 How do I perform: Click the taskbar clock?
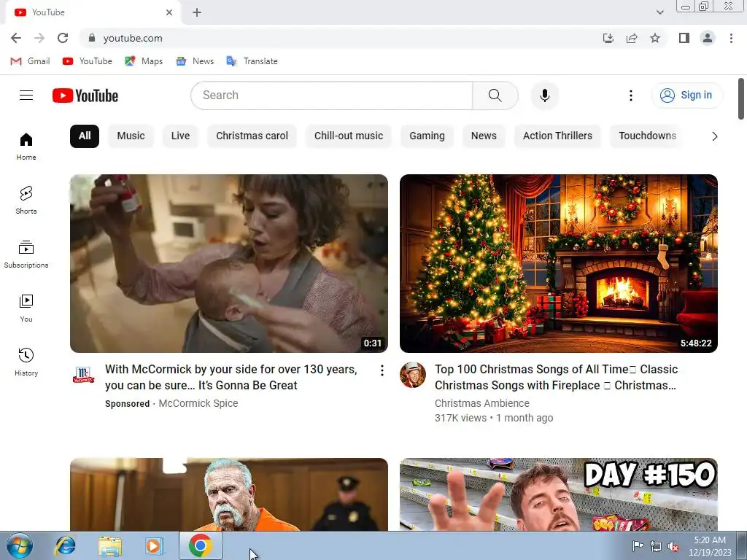(710, 546)
